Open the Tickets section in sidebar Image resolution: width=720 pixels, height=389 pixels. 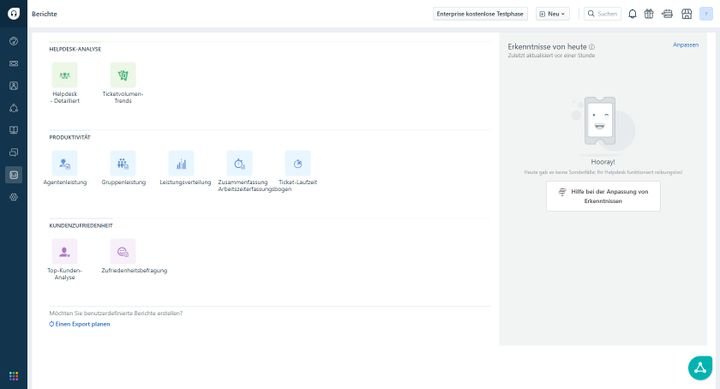[x=14, y=63]
